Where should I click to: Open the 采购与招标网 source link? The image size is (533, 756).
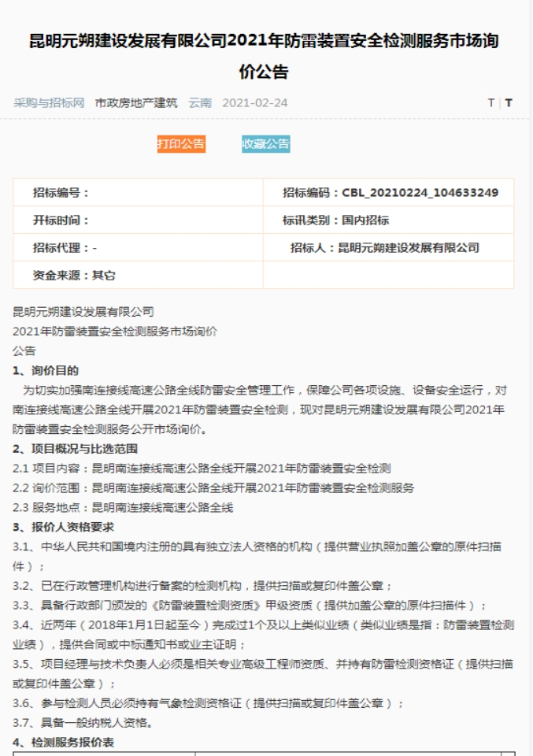point(49,103)
